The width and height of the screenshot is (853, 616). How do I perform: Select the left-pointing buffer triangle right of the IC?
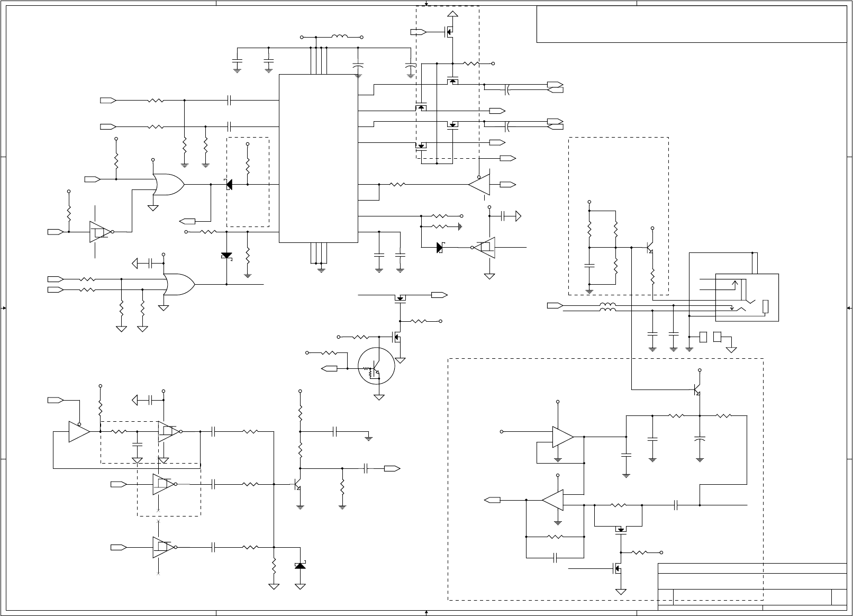(x=479, y=185)
